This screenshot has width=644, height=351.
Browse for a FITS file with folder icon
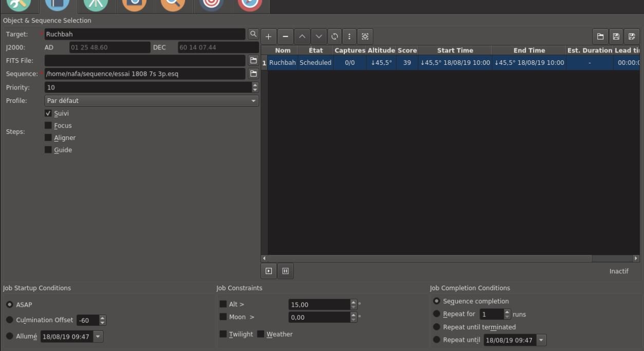pyautogui.click(x=253, y=60)
